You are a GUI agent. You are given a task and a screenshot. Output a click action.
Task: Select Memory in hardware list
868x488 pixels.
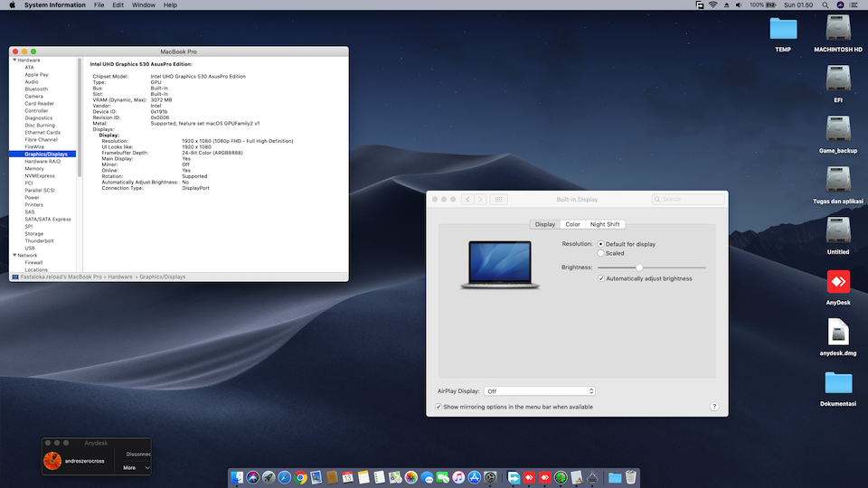click(33, 169)
